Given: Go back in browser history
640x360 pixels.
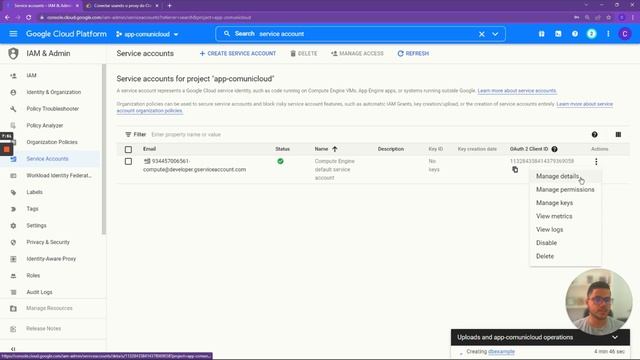Looking at the screenshot, I should tap(7, 18).
